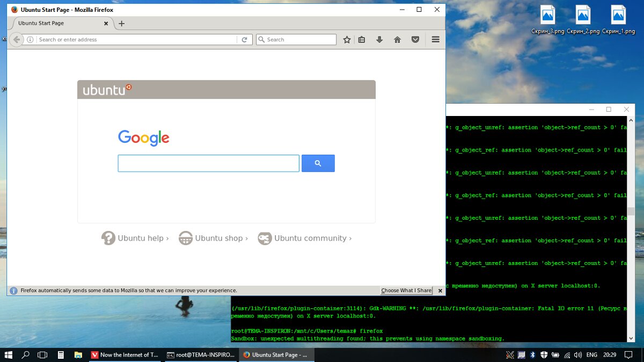
Task: Click the touchpad tray icon
Action: 521,355
